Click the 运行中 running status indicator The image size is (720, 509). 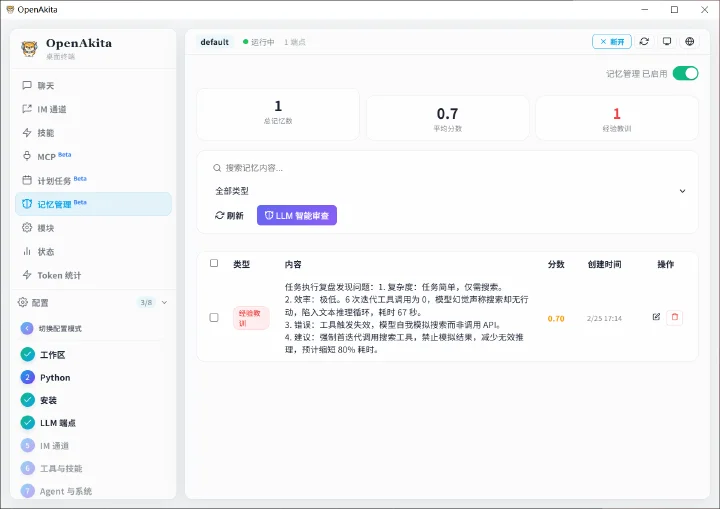[x=259, y=42]
